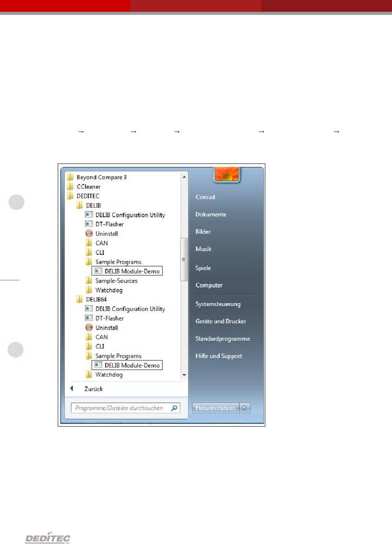Open the CLI folder under DELIB64
The image size is (392, 555).
[x=95, y=346]
